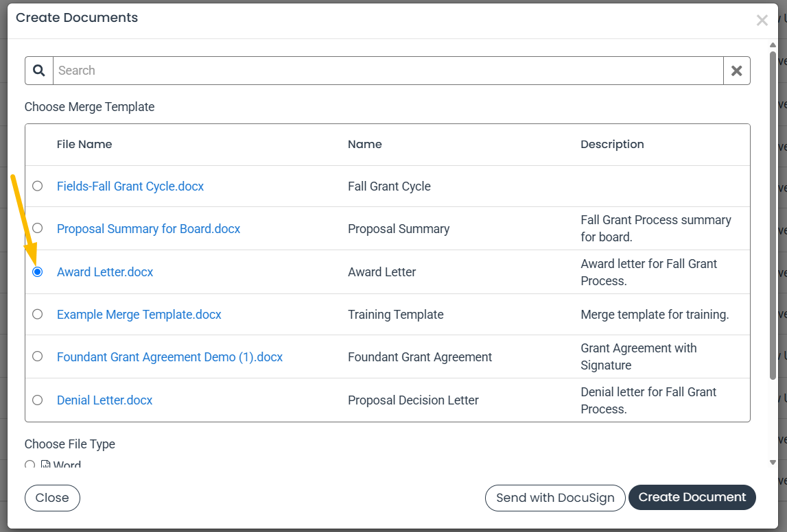Click the Send with DocuSign button
Image resolution: width=787 pixels, height=532 pixels.
[555, 498]
